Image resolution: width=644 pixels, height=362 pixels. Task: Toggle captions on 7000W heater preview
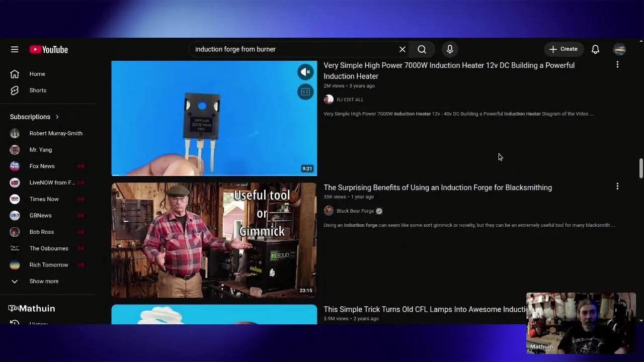pos(305,92)
